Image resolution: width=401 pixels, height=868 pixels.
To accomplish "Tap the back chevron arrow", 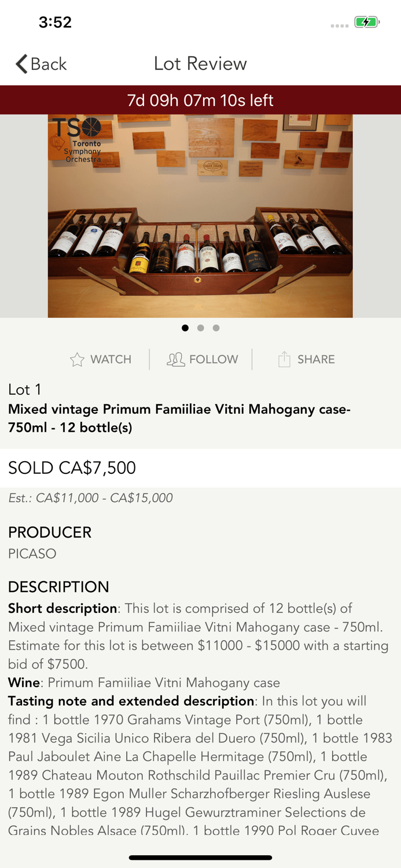I will click(x=22, y=64).
